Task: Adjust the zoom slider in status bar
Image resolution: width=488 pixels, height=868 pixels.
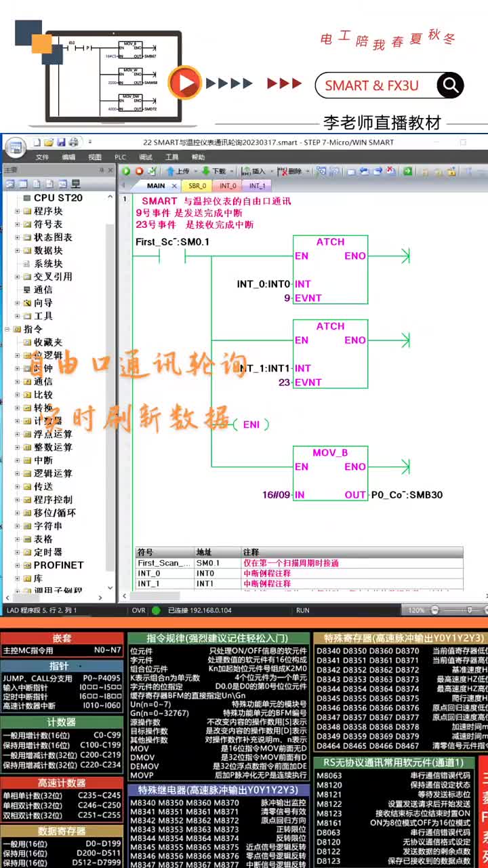Action: (x=469, y=610)
